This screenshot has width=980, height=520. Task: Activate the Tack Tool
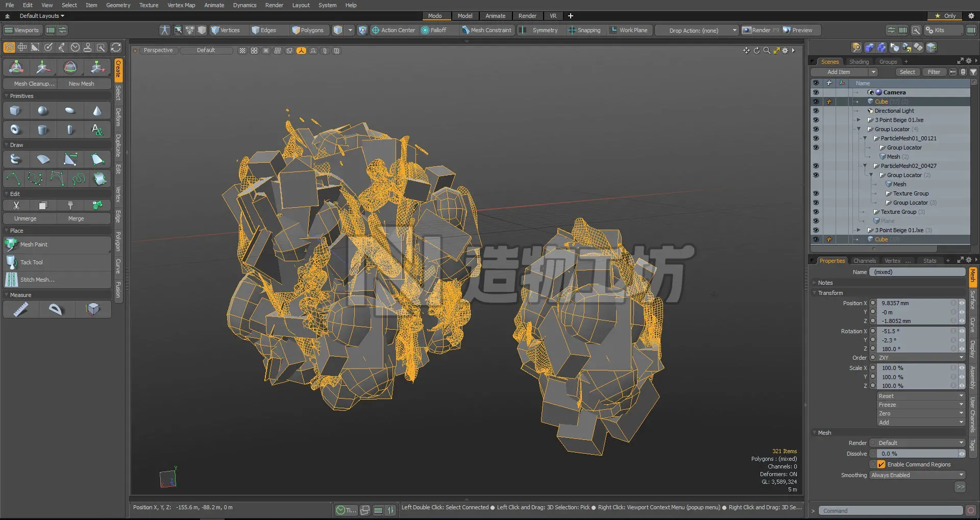click(57, 262)
